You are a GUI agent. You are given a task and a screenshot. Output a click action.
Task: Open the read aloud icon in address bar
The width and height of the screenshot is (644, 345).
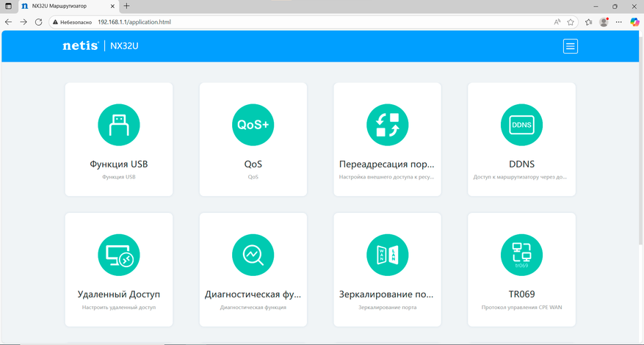pos(557,22)
